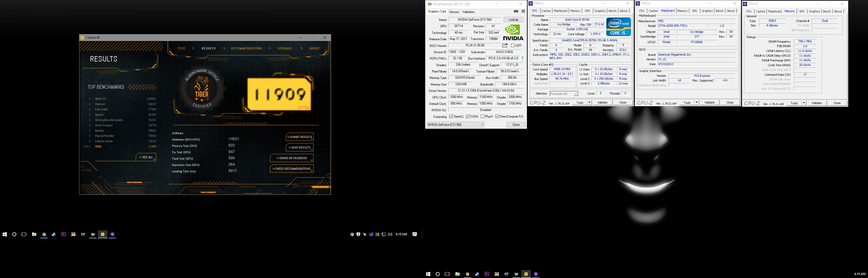Screen dimensions: 868x278
Task: Open Tools dropdown arrow in the CPU-Z Mainboard-tab window
Action: click(x=697, y=102)
